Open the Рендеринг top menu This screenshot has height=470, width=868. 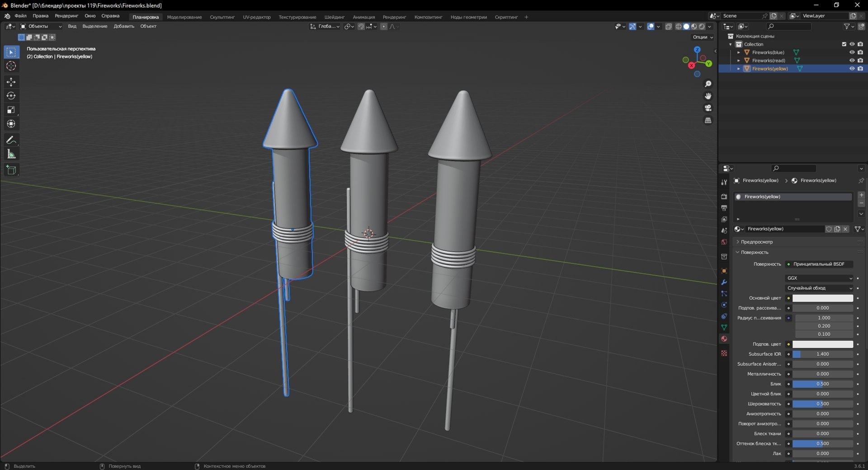tap(66, 16)
